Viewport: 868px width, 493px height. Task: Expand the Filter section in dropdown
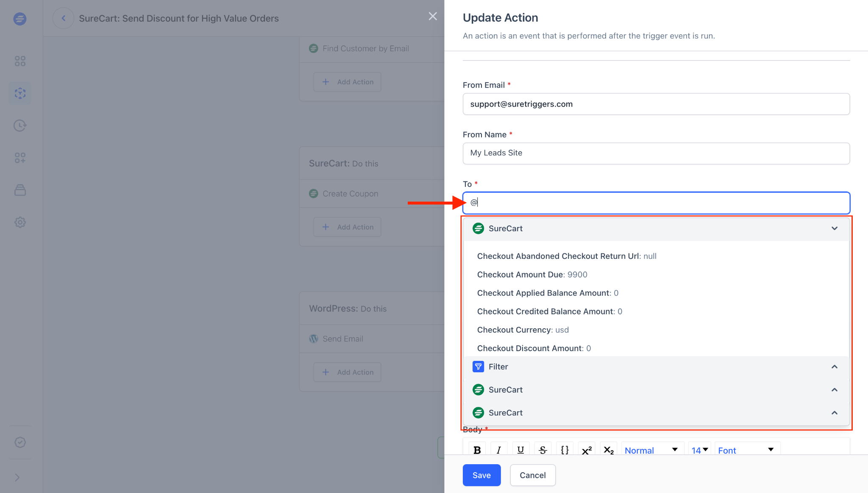[x=835, y=366]
